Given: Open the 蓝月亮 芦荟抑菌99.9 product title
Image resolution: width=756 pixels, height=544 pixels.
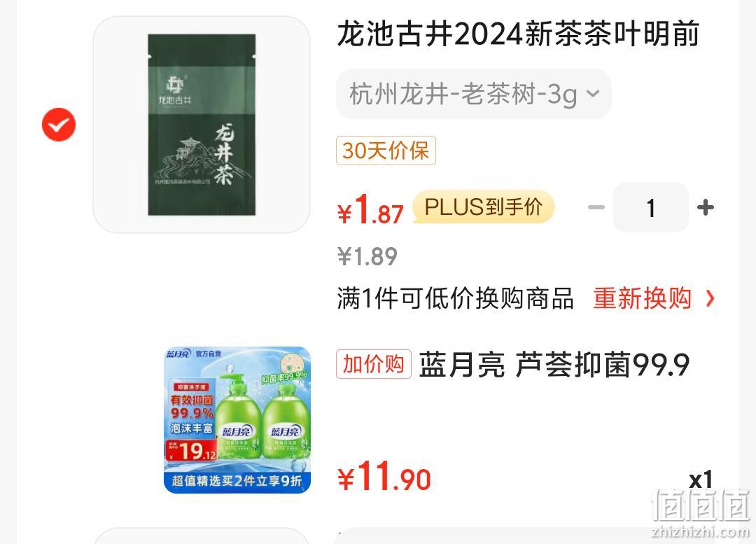Looking at the screenshot, I should coord(554,364).
